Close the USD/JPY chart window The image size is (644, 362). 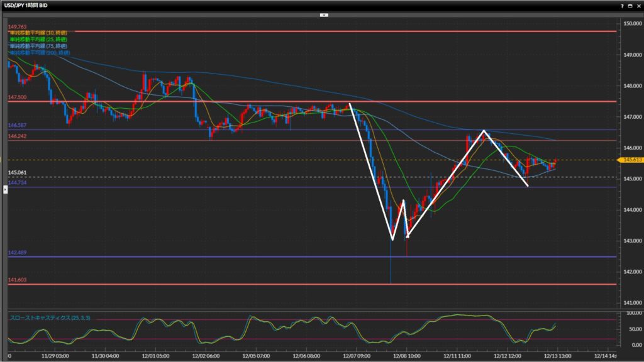[x=638, y=5]
